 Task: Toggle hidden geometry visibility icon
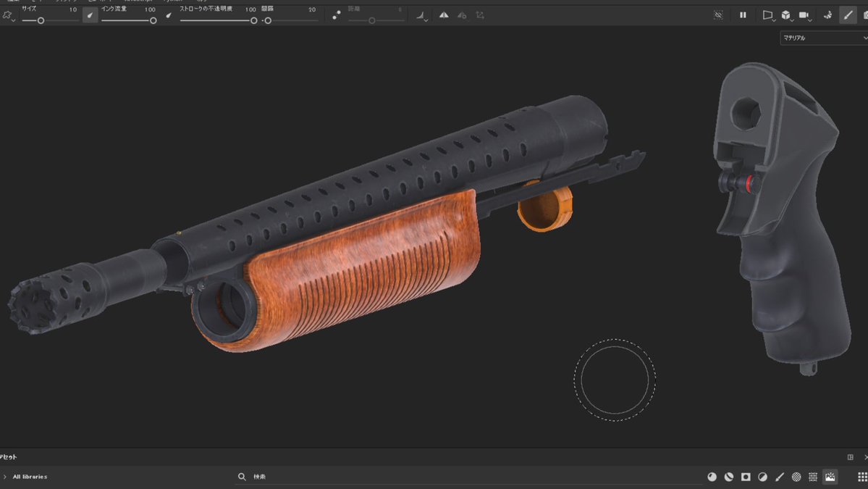point(719,15)
